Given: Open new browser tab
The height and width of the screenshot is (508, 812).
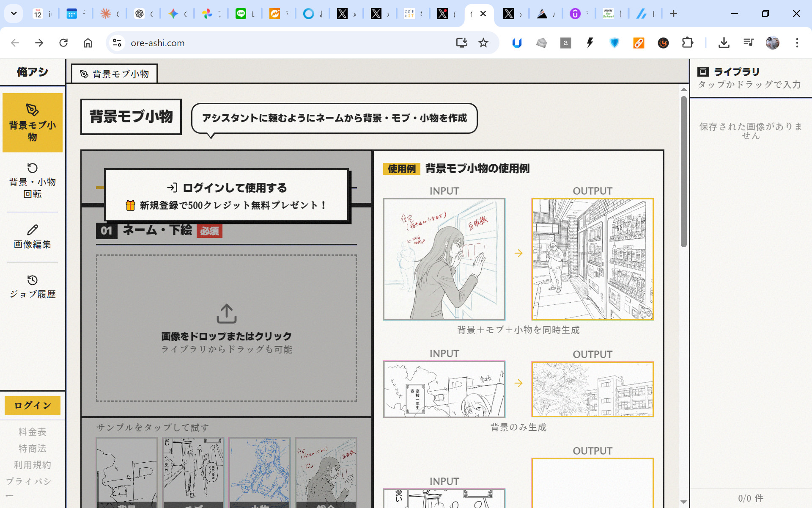Looking at the screenshot, I should pyautogui.click(x=673, y=14).
